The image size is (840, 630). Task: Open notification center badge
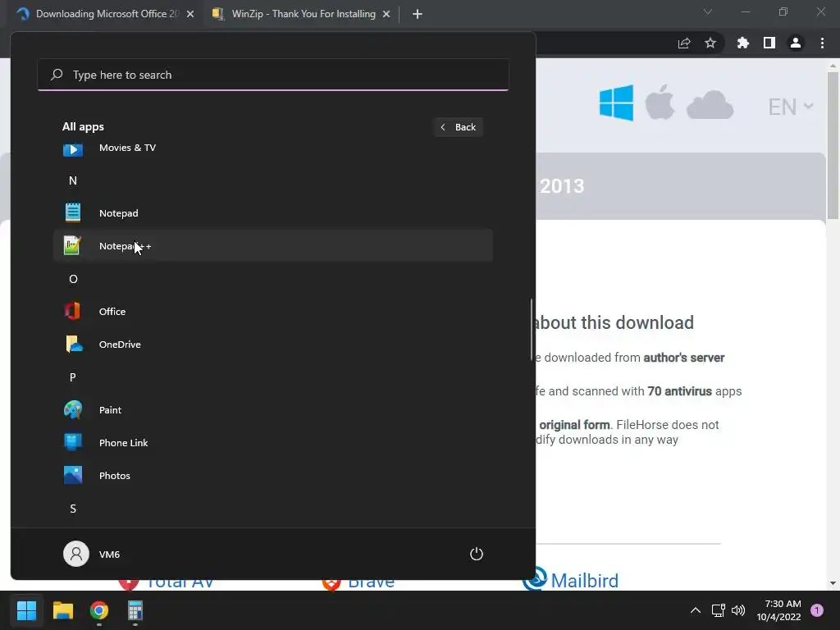817,610
